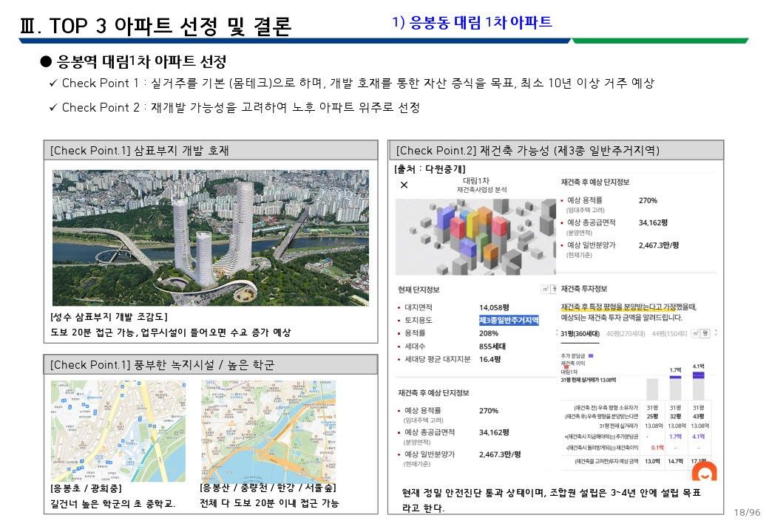
Task: Click the 현재 정밀 안전진단 통과 상태 note
Action: (551, 500)
